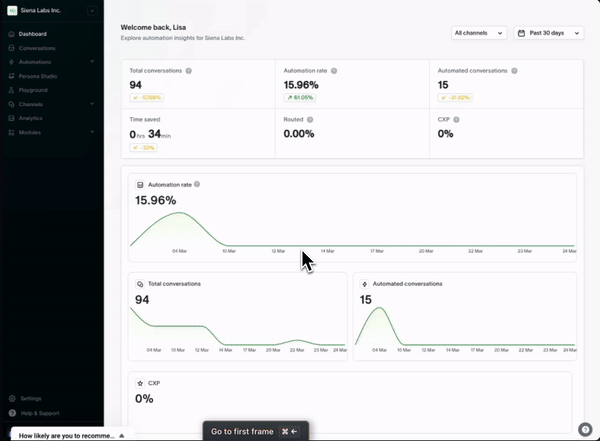Image resolution: width=600 pixels, height=441 pixels.
Task: Click the Dashboard sidebar icon
Action: click(x=11, y=34)
